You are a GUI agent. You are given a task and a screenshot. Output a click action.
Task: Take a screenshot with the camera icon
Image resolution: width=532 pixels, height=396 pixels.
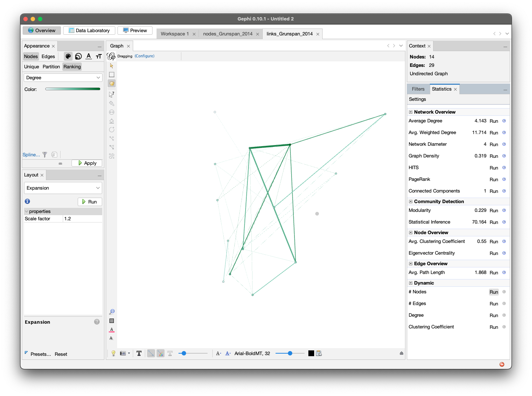tap(123, 353)
